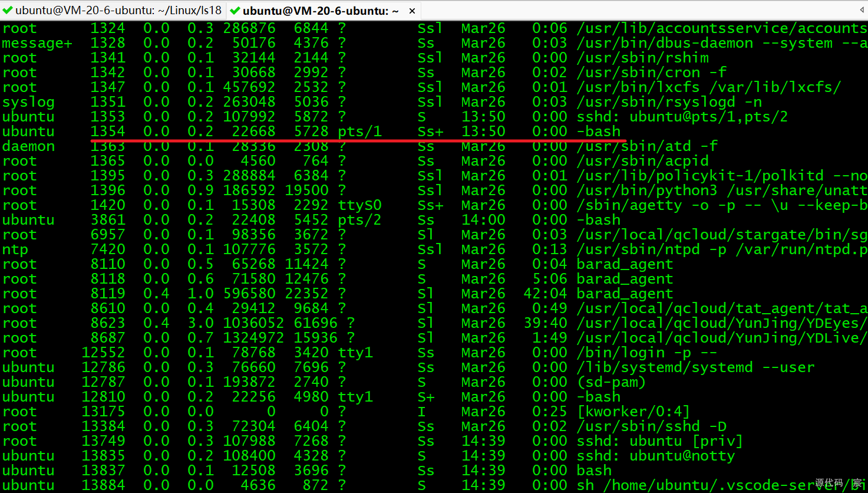Click the /usr/lib/accountsservice/accounts command text
The width and height of the screenshot is (868, 493).
pos(722,28)
